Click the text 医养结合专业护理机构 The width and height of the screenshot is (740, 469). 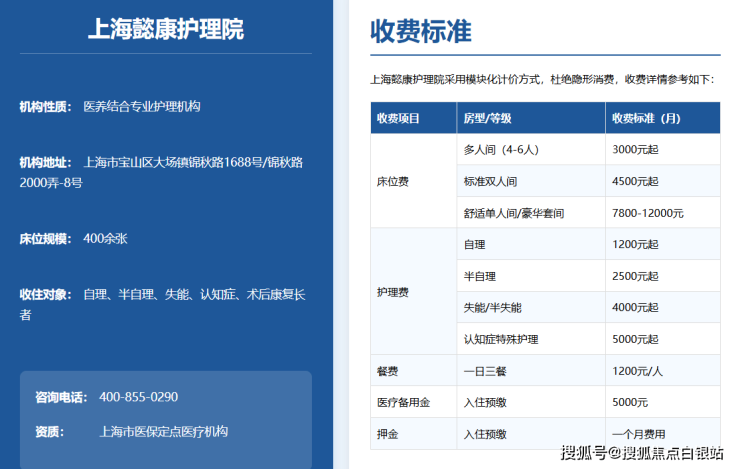coord(142,107)
